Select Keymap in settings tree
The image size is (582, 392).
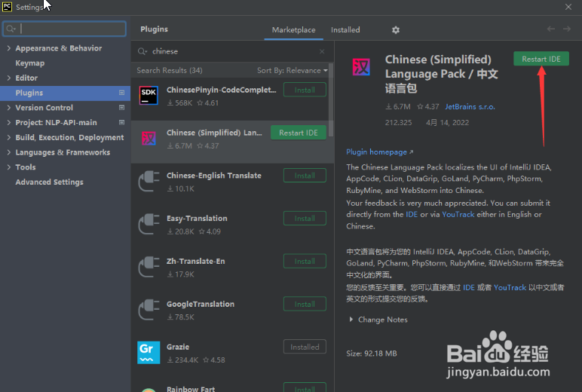pyautogui.click(x=29, y=63)
